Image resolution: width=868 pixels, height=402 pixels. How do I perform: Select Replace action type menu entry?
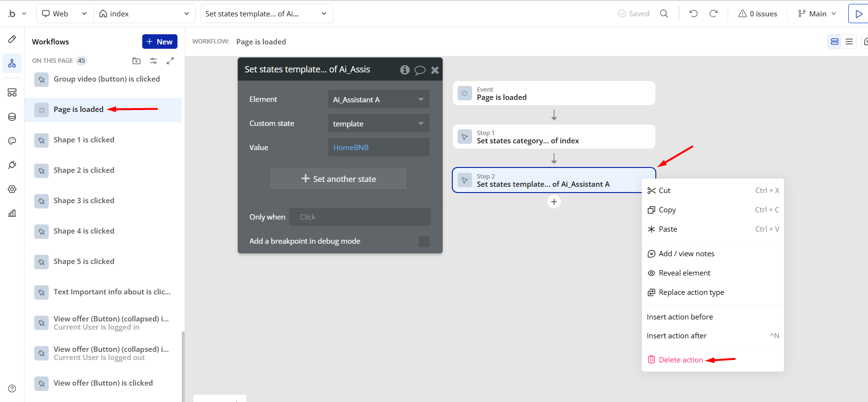pyautogui.click(x=691, y=292)
